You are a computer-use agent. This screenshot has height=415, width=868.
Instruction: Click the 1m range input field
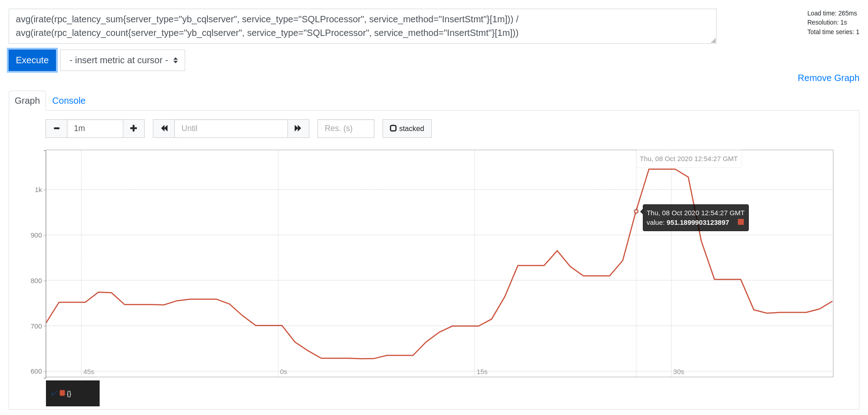(x=95, y=128)
